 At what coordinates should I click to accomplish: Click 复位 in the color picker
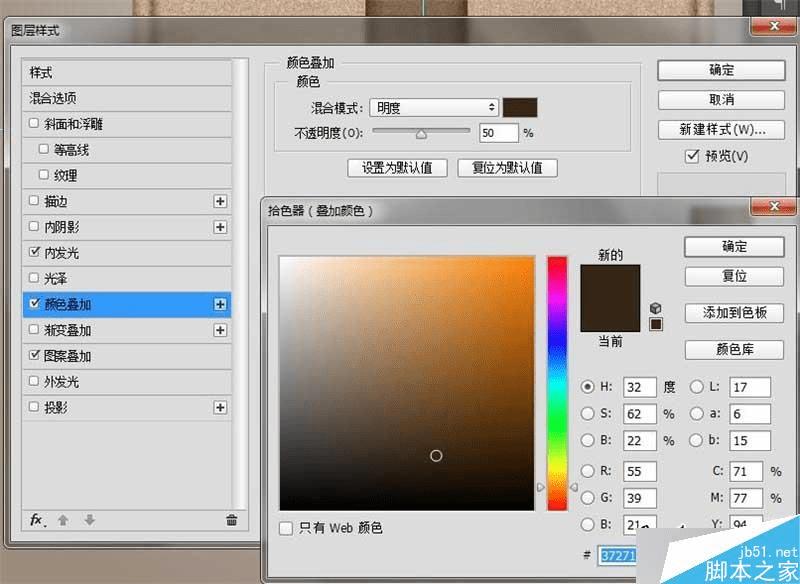click(734, 276)
